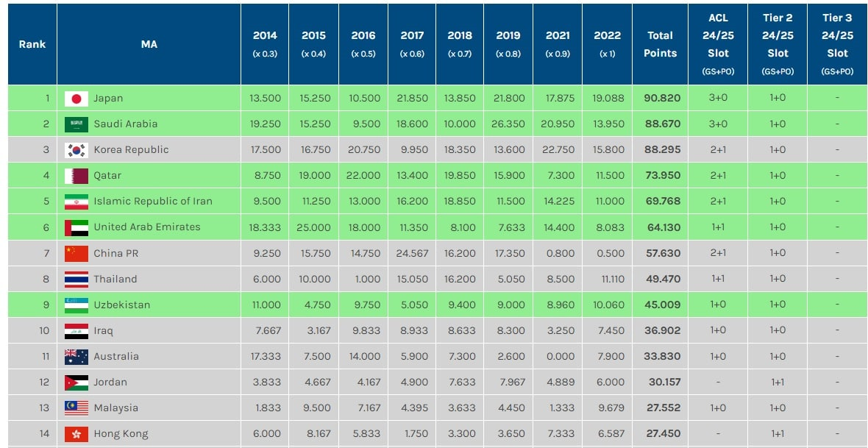This screenshot has width=868, height=448.
Task: Click Korea Republic's 2021 value 22.750
Action: pos(558,150)
